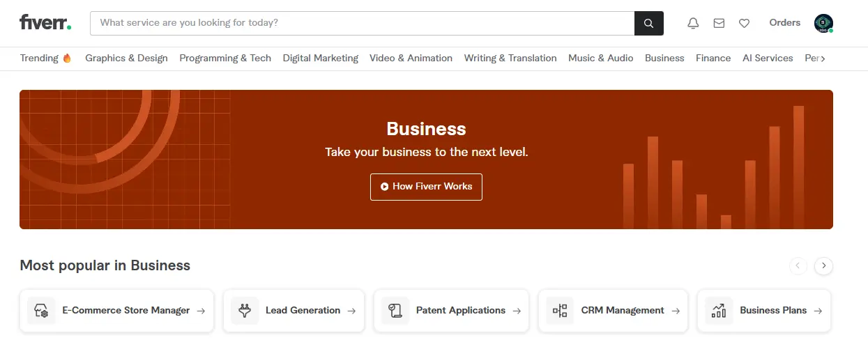The width and height of the screenshot is (868, 349).
Task: Open the favorites heart icon
Action: pos(744,23)
